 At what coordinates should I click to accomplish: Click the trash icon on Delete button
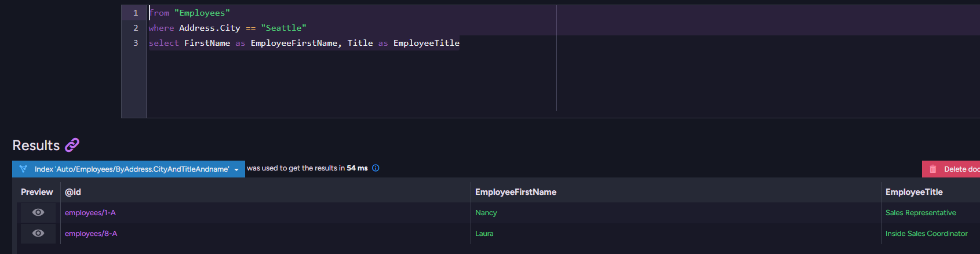(x=933, y=169)
